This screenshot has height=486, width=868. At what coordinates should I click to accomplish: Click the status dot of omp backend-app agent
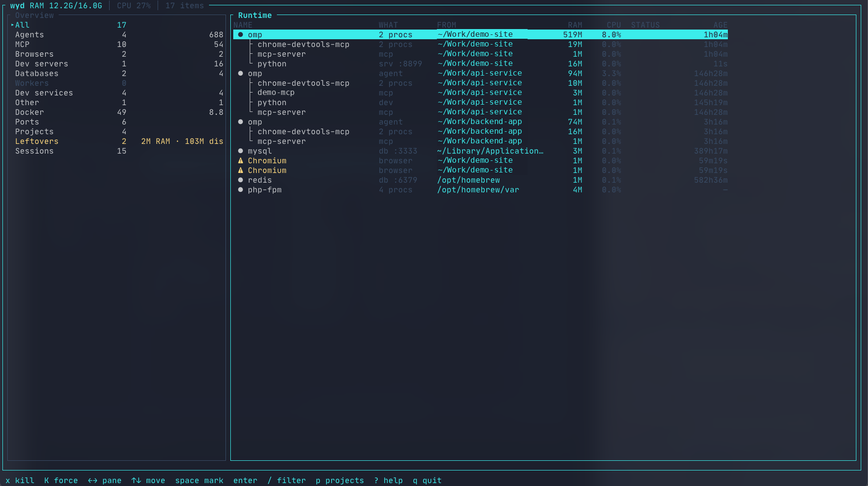point(241,122)
